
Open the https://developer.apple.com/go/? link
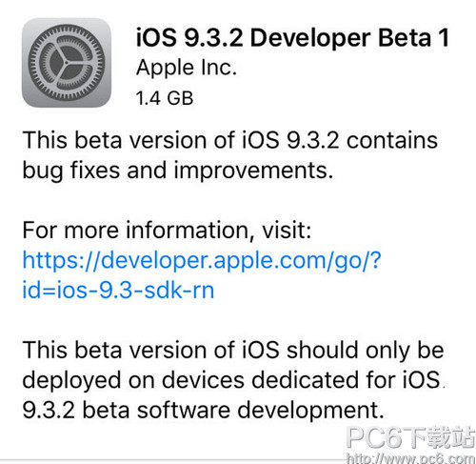tap(202, 260)
